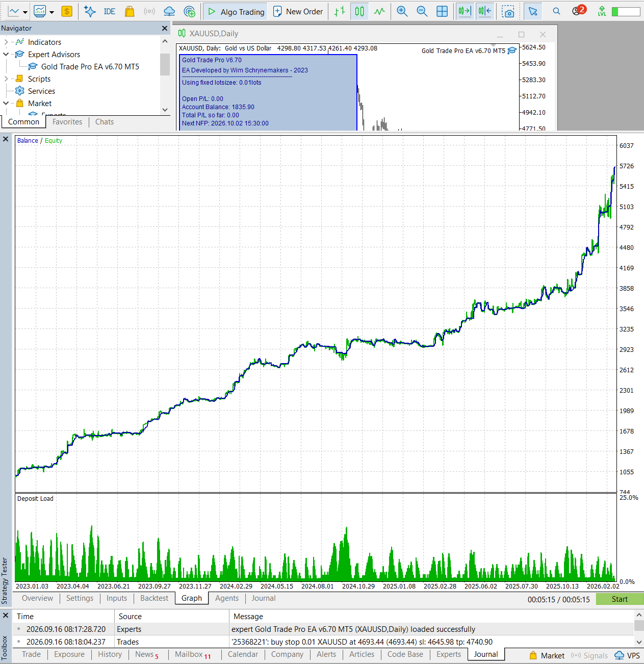Open the tester Agents tab
The image size is (644, 664).
pos(227,598)
